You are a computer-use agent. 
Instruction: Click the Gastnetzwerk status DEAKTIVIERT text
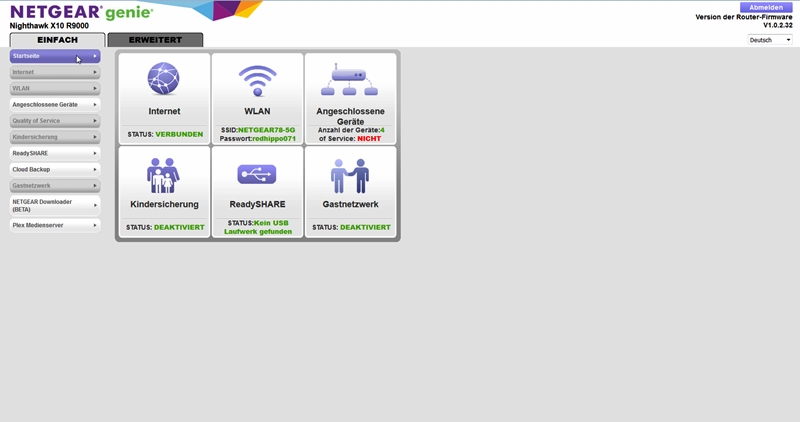[365, 227]
